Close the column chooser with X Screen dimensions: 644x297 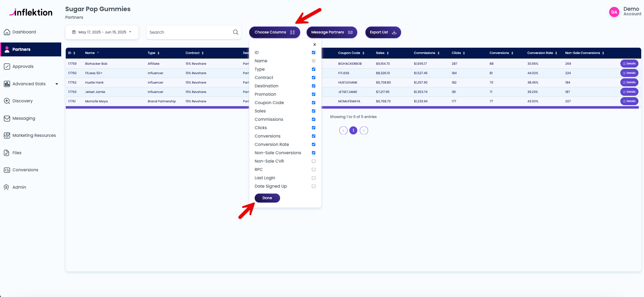[315, 45]
